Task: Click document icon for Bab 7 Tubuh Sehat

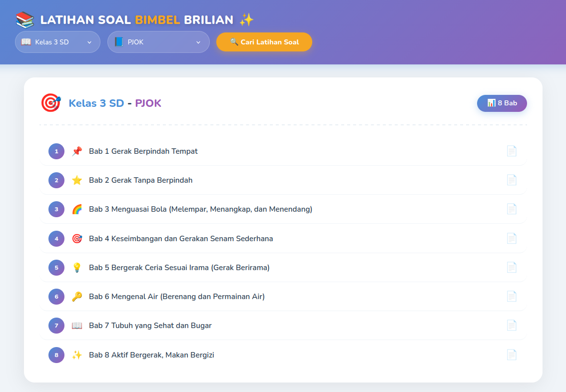Action: click(512, 325)
